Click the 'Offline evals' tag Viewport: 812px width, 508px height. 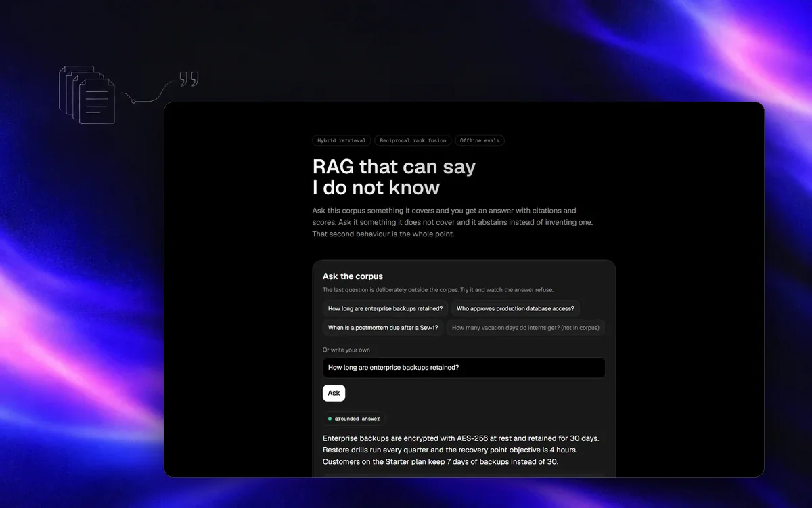coord(480,141)
